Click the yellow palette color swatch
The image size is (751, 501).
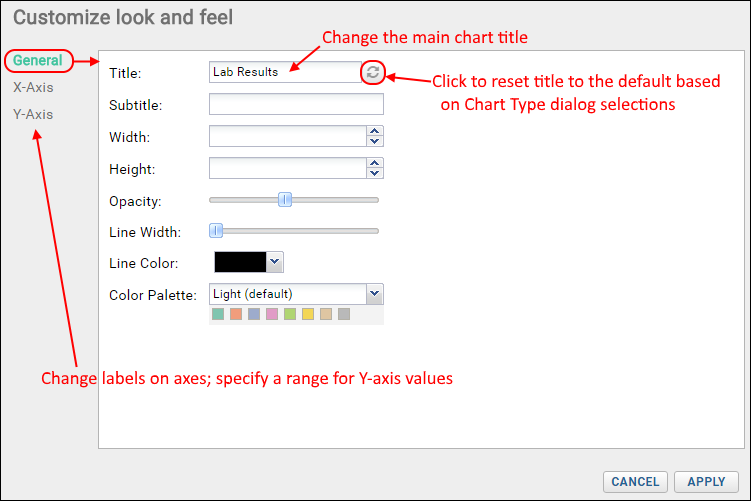click(x=308, y=314)
